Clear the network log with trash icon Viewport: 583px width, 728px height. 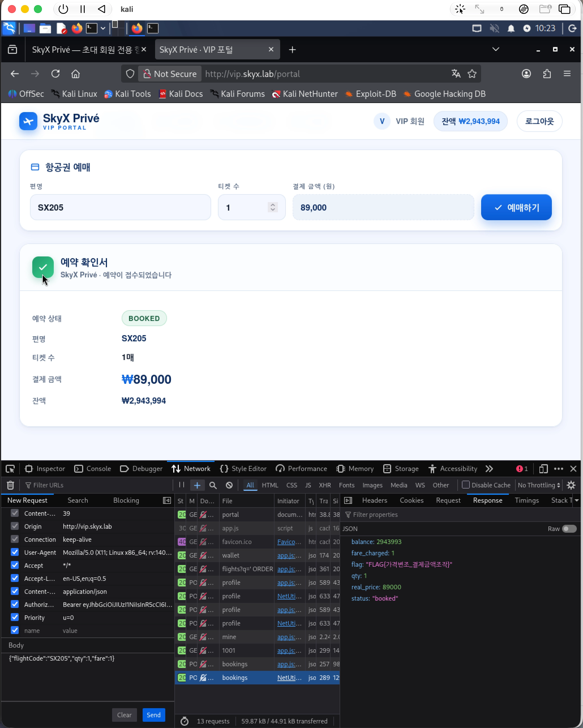click(10, 485)
